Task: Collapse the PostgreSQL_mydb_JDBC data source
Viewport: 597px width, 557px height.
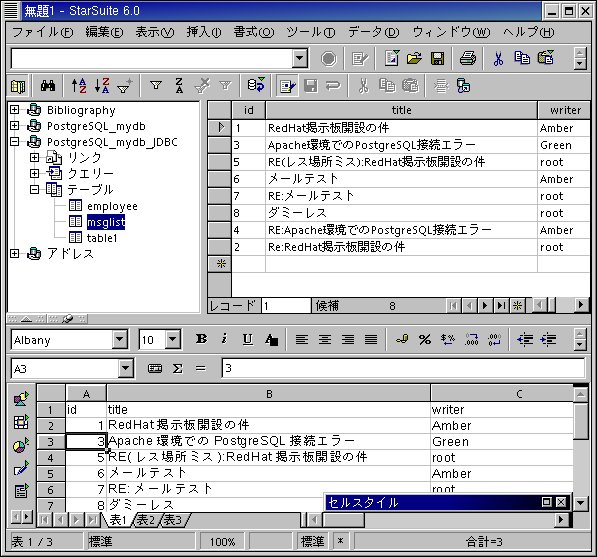Action: [x=14, y=142]
